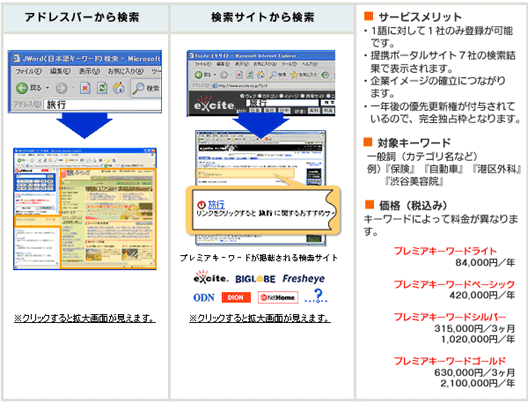
Task: Open the 編集(E) menu in left browser
Action: (60, 71)
